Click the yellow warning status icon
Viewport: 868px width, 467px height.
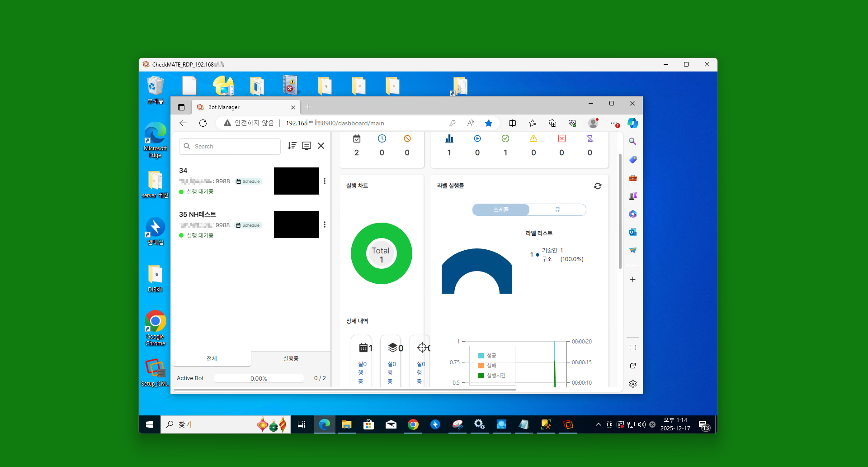coord(533,138)
